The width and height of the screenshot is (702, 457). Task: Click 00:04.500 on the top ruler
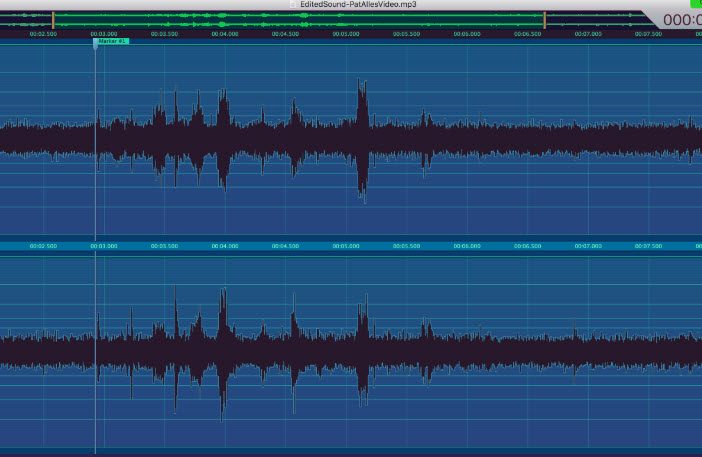(x=285, y=34)
